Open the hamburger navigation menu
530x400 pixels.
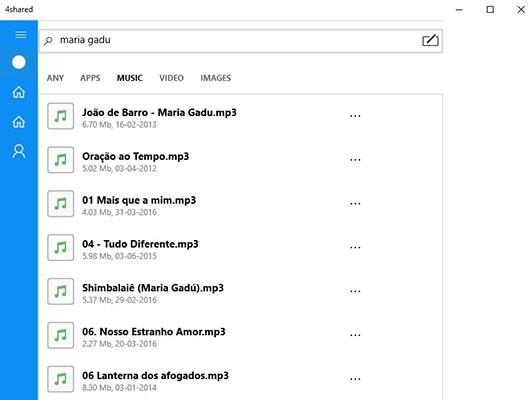[x=21, y=34]
